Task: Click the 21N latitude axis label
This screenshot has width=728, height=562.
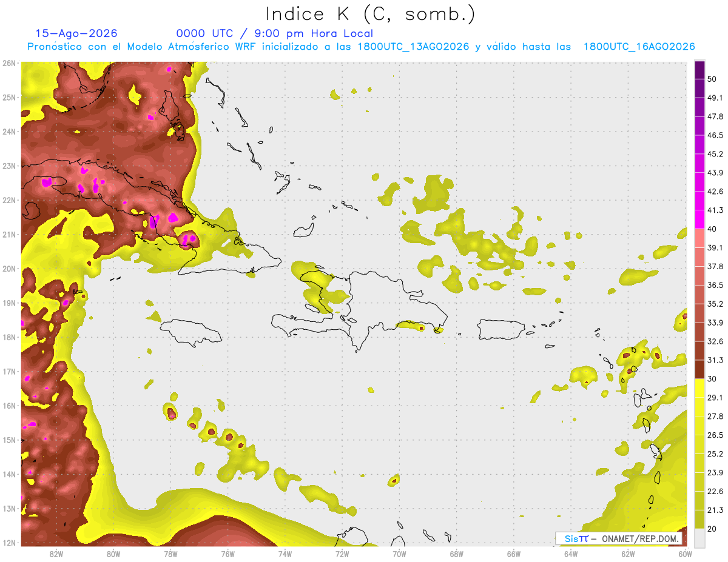Action: 8,235
